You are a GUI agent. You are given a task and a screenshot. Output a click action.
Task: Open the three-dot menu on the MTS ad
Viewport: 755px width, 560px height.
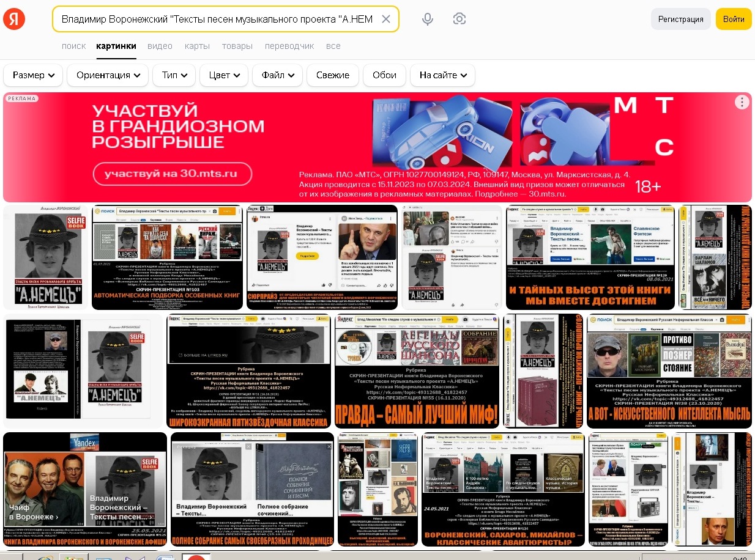pos(742,102)
